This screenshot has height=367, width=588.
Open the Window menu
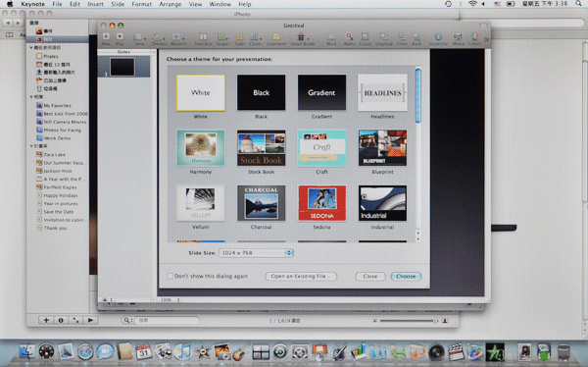[220, 4]
